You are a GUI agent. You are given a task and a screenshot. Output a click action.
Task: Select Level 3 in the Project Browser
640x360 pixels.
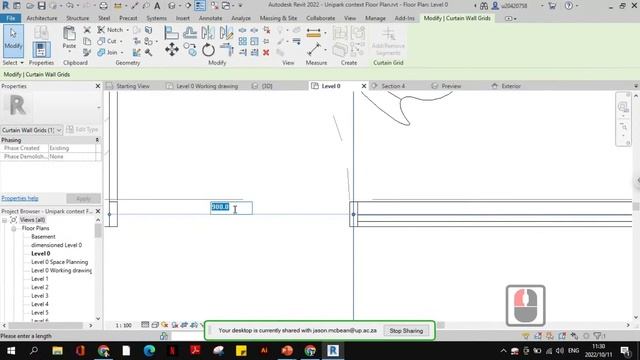[x=40, y=296]
